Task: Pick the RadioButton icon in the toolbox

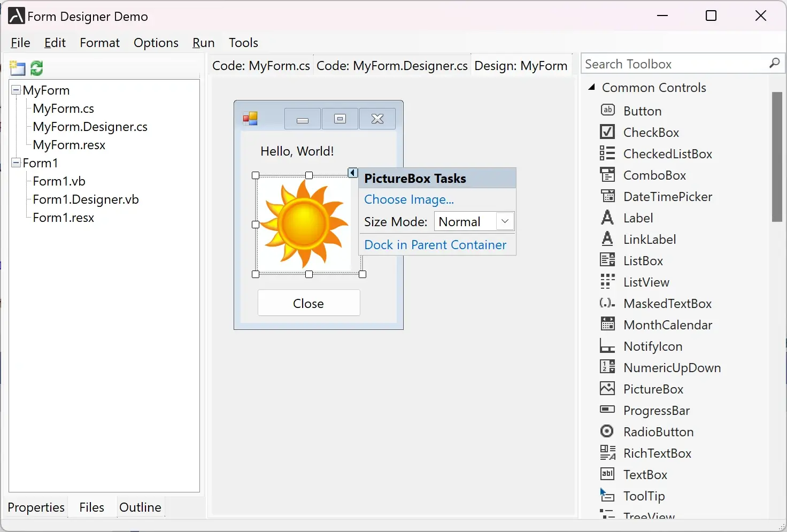Action: coord(607,431)
